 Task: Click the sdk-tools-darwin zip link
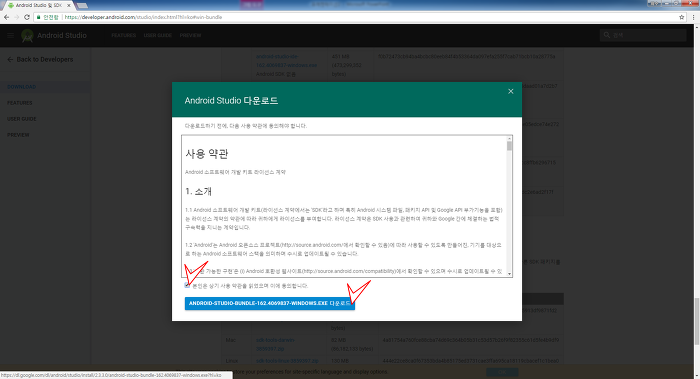coord(275,344)
